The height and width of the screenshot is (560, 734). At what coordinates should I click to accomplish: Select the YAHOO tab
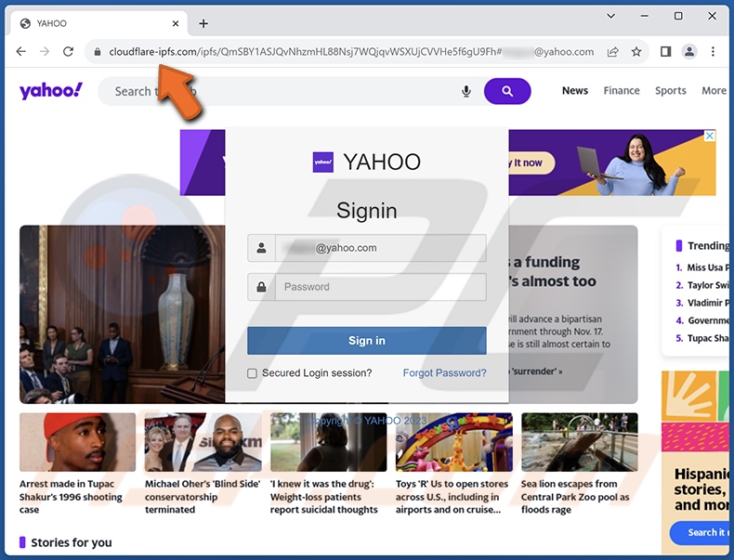[98, 23]
